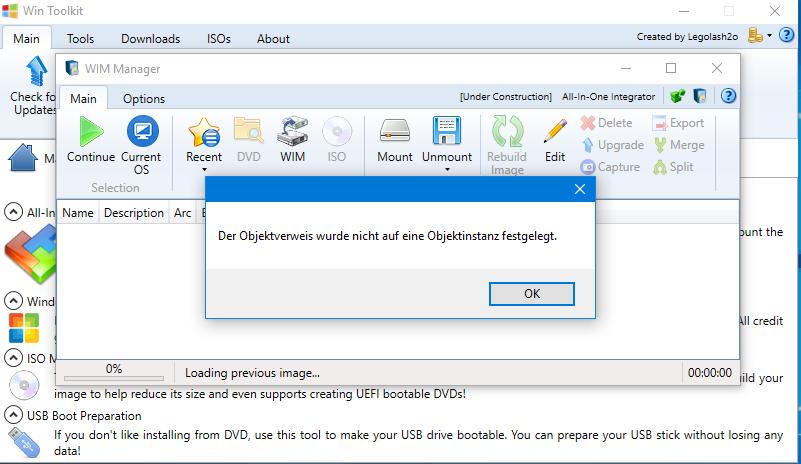This screenshot has width=801, height=464.
Task: Open the Tools tab in Win Toolkit
Action: (x=81, y=39)
